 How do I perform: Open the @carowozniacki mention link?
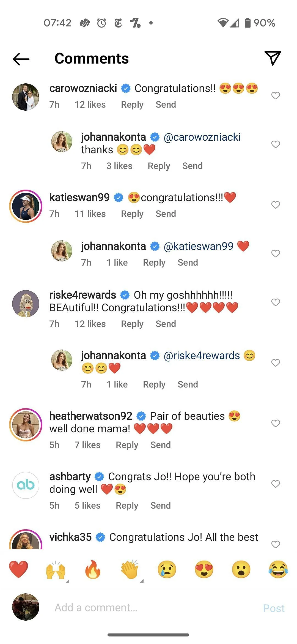(202, 137)
